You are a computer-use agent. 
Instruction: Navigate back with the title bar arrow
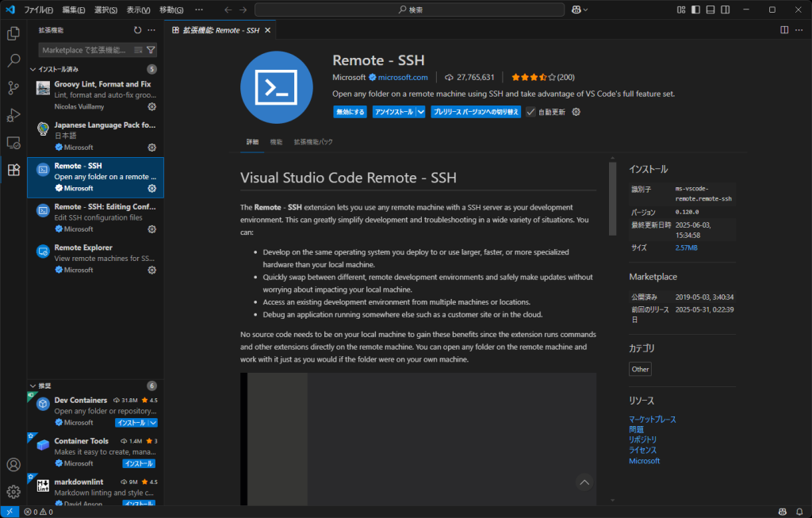(228, 10)
